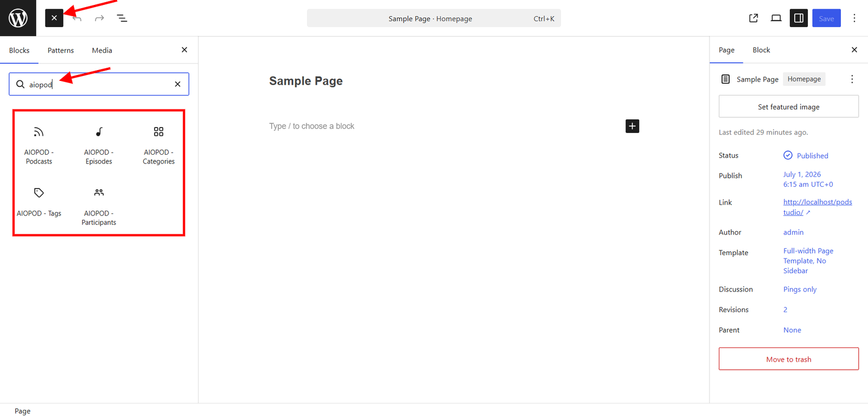Undo the last change

tap(77, 18)
